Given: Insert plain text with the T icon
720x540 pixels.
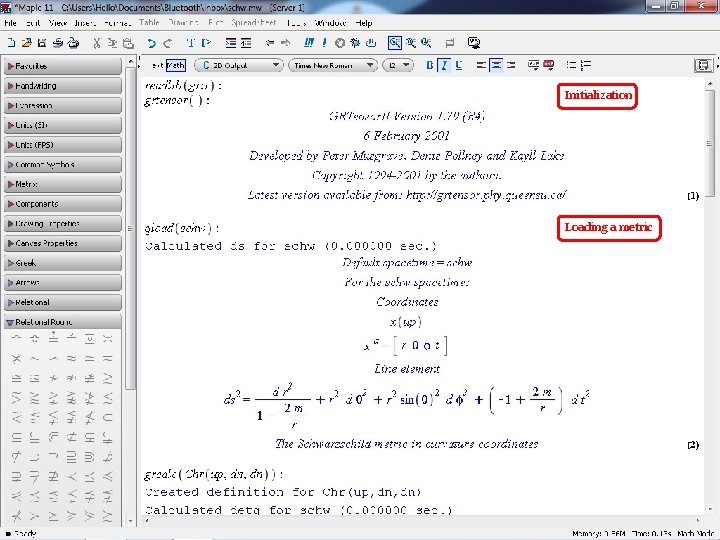Looking at the screenshot, I should pos(190,43).
